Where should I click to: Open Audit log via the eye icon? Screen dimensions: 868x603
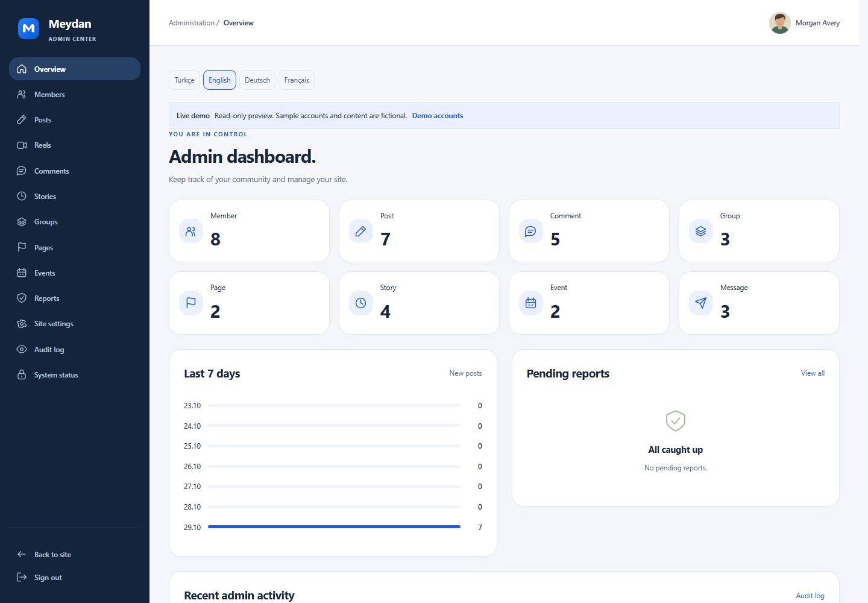(22, 350)
